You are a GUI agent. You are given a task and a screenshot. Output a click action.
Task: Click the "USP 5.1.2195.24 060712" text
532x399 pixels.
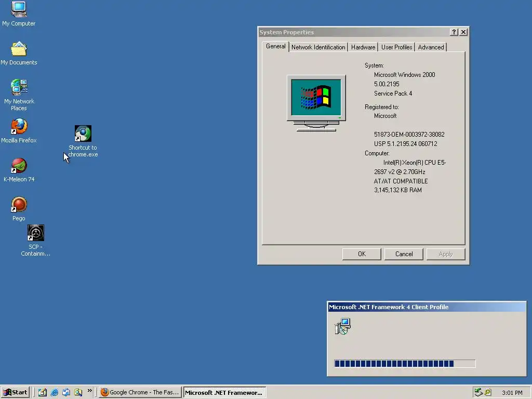[x=405, y=144]
